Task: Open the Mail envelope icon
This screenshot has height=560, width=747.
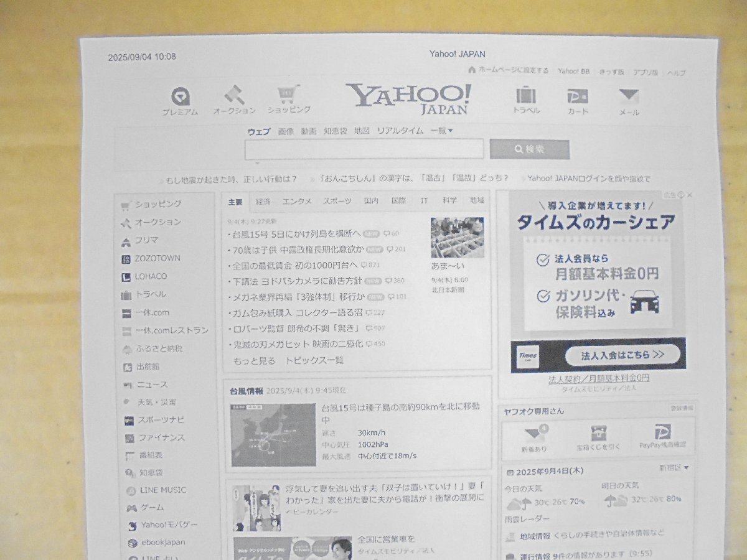Action: pos(629,96)
